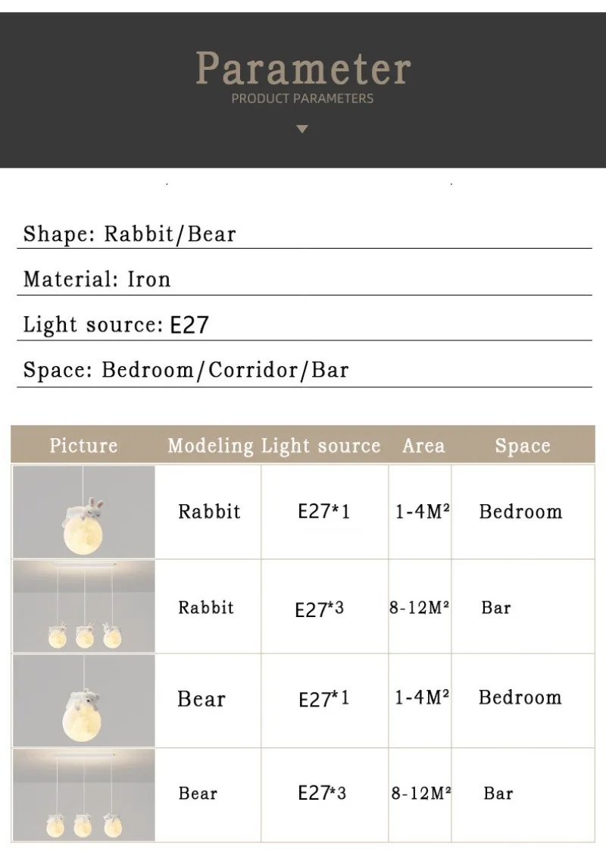
Task: Click the Space column header in table
Action: [x=522, y=446]
